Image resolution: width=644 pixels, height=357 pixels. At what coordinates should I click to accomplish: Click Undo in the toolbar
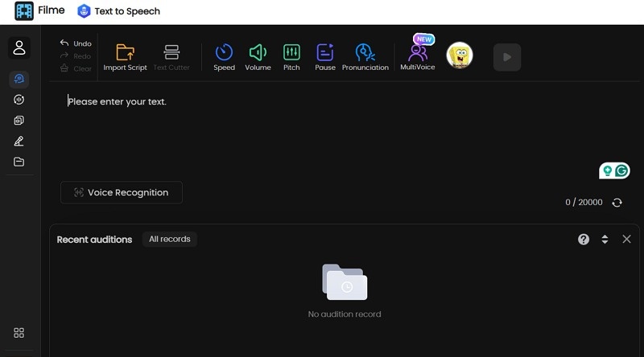(76, 43)
